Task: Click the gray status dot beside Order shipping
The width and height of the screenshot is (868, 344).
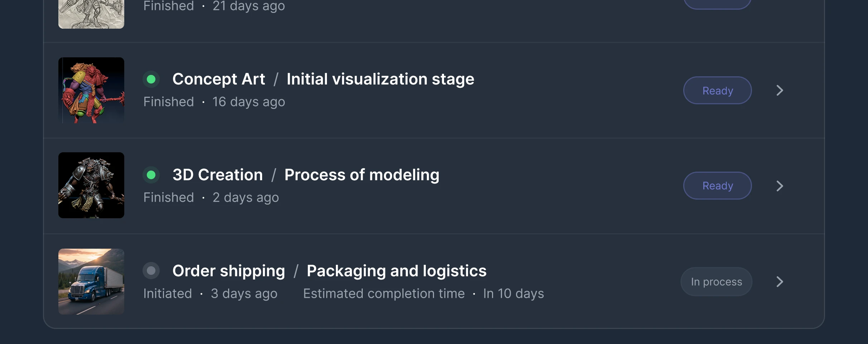Action: tap(151, 271)
